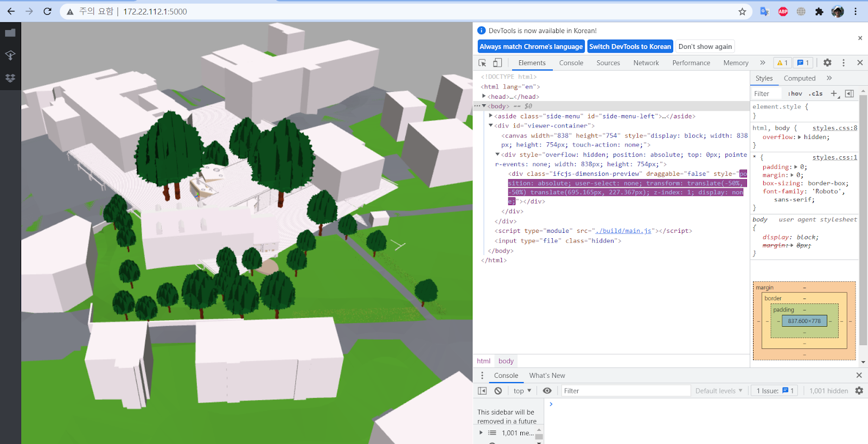Screen dimensions: 868x444
Task: Toggle the console sidebar visibility
Action: (x=482, y=391)
